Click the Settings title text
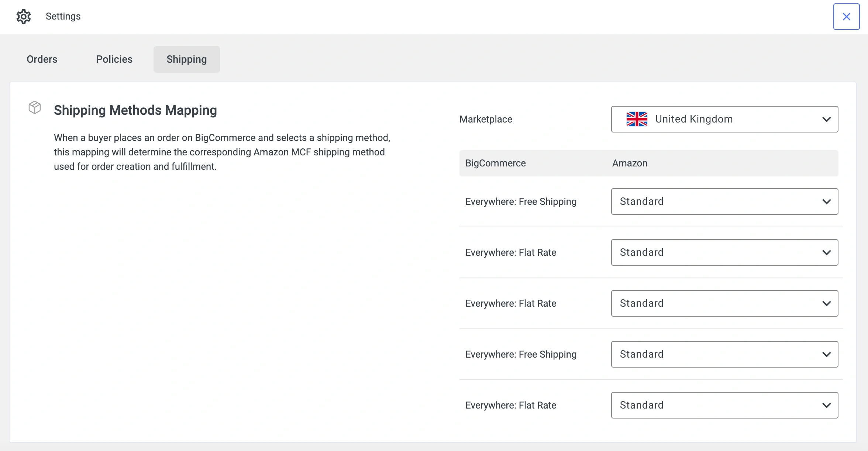 click(x=63, y=17)
